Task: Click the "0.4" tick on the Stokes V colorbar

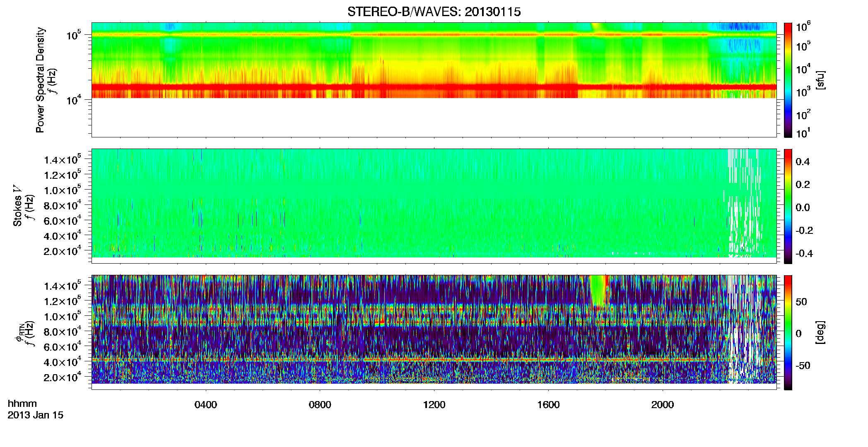Action: [x=803, y=162]
